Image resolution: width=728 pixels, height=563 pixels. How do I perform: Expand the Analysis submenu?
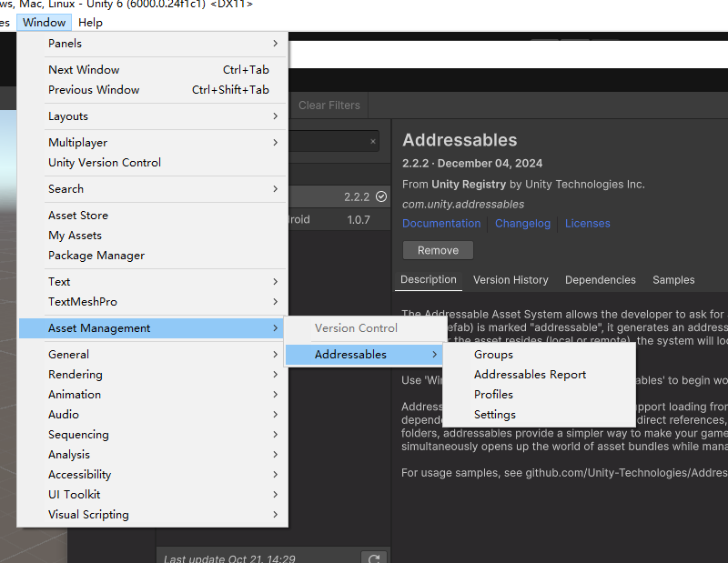pyautogui.click(x=152, y=455)
